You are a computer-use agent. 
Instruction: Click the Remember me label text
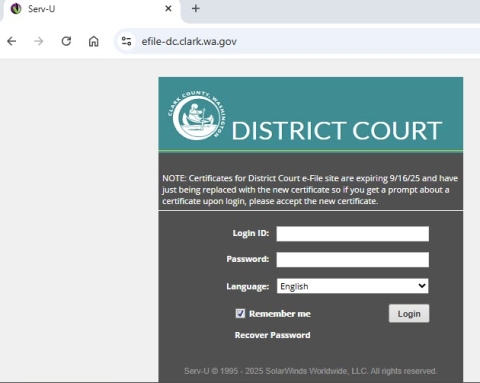pos(280,314)
